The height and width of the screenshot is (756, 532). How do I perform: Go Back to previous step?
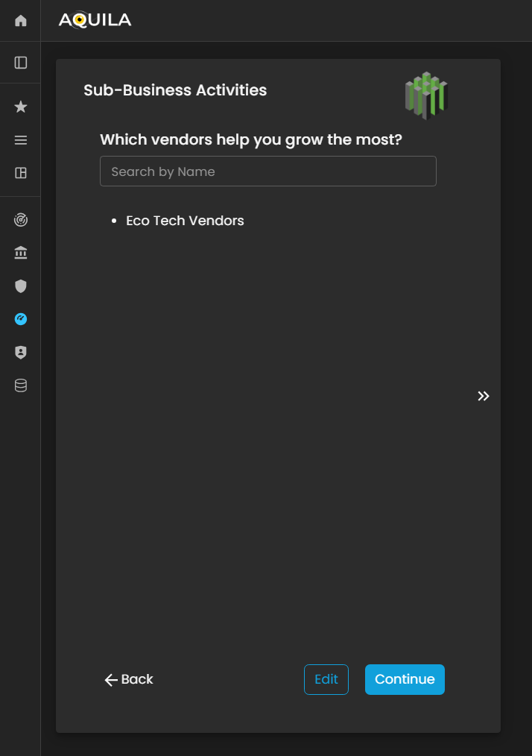(129, 679)
